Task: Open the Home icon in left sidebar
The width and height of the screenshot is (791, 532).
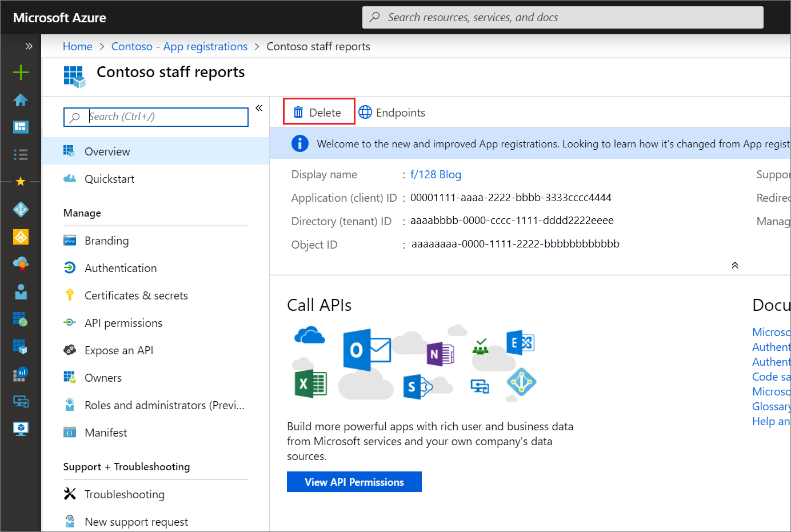Action: [21, 100]
